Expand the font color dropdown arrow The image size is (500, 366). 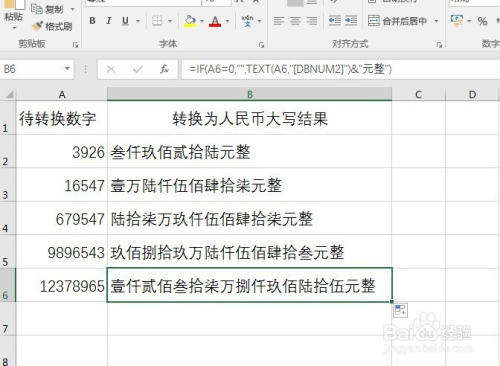tap(227, 21)
